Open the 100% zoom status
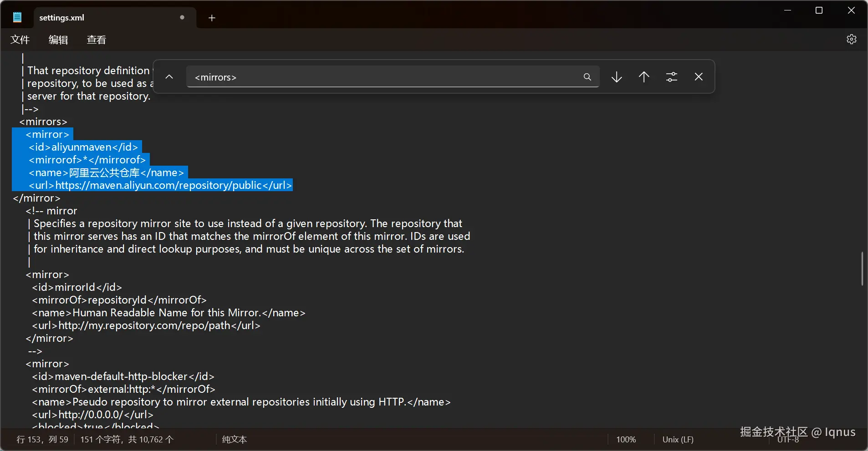The image size is (868, 451). point(626,440)
